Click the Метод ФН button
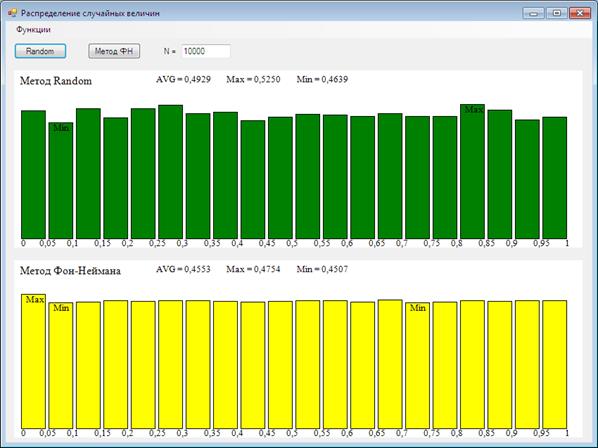598x448 pixels. (114, 51)
